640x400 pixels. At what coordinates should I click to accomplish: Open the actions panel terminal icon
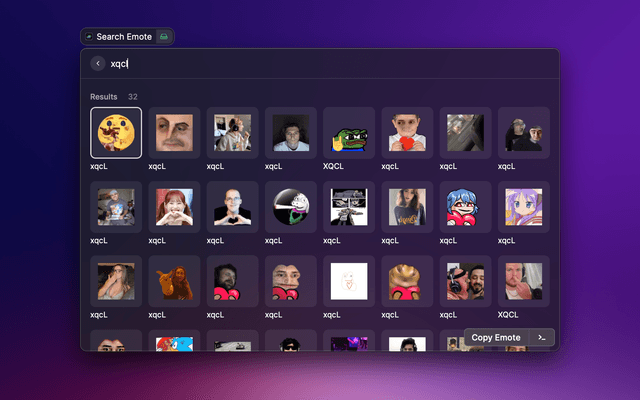pos(541,338)
